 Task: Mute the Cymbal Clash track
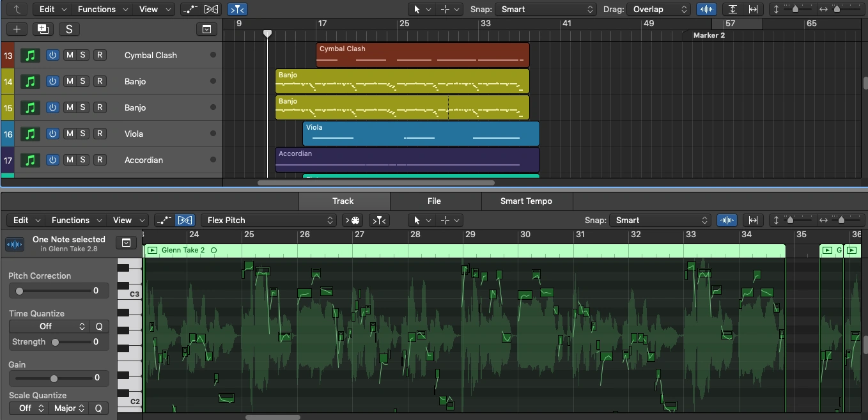coord(70,55)
